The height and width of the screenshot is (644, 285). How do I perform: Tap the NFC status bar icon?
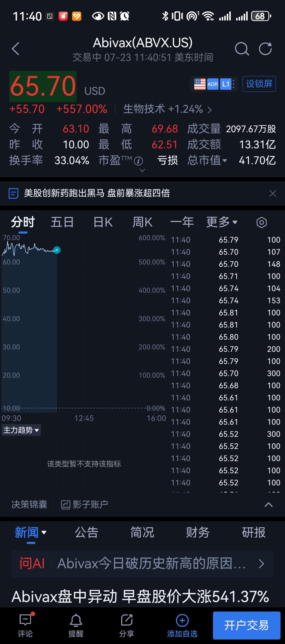tap(112, 16)
